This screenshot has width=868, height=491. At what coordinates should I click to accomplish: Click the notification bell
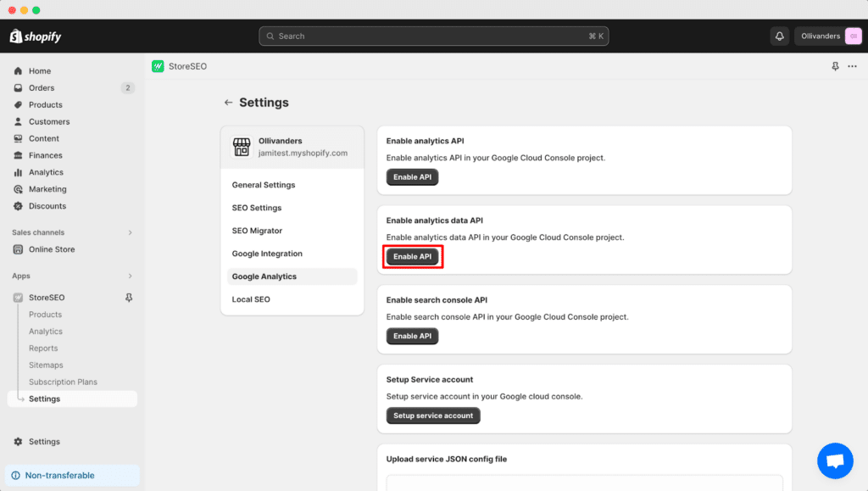point(778,36)
